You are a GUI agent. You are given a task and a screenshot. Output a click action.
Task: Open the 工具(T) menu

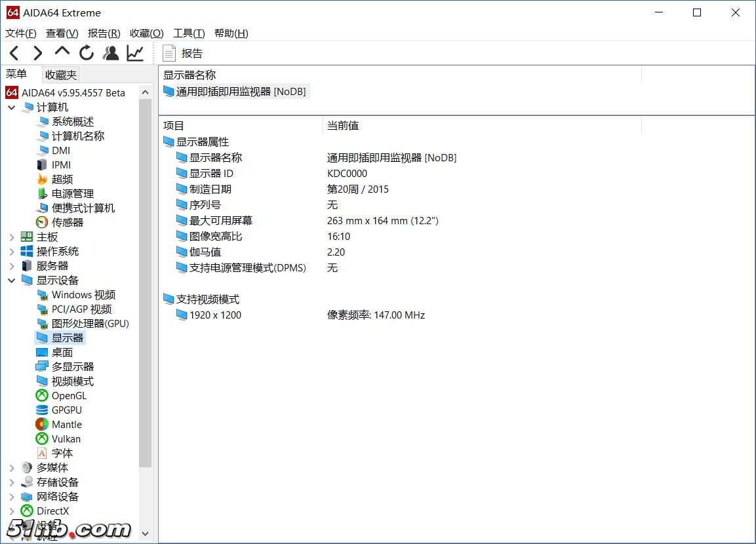(x=188, y=33)
